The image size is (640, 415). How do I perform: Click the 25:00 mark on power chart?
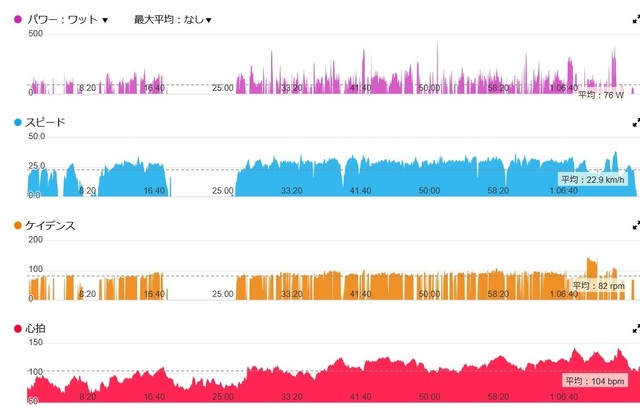[x=223, y=89]
